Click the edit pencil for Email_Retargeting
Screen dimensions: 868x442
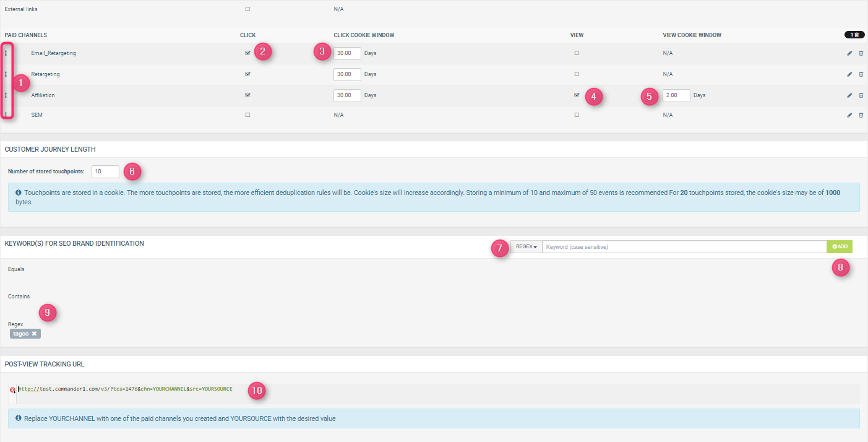pos(849,53)
